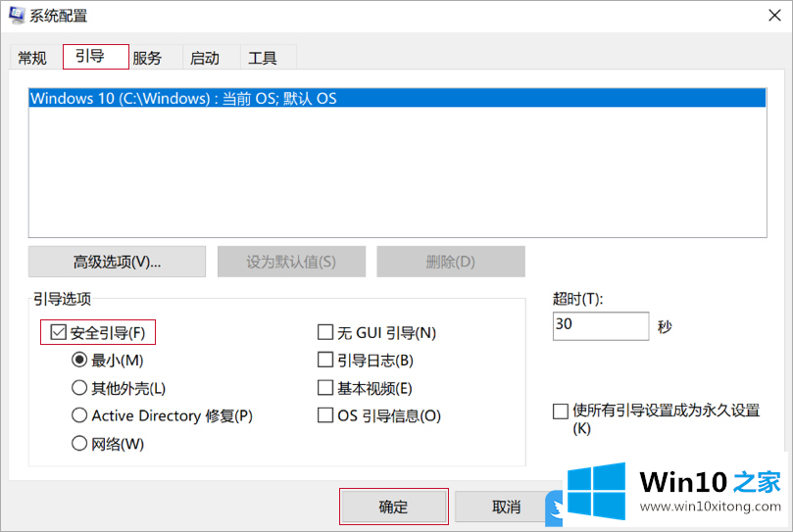The height and width of the screenshot is (532, 793).
Task: Close the 系统配置 dialog window
Action: point(774,16)
